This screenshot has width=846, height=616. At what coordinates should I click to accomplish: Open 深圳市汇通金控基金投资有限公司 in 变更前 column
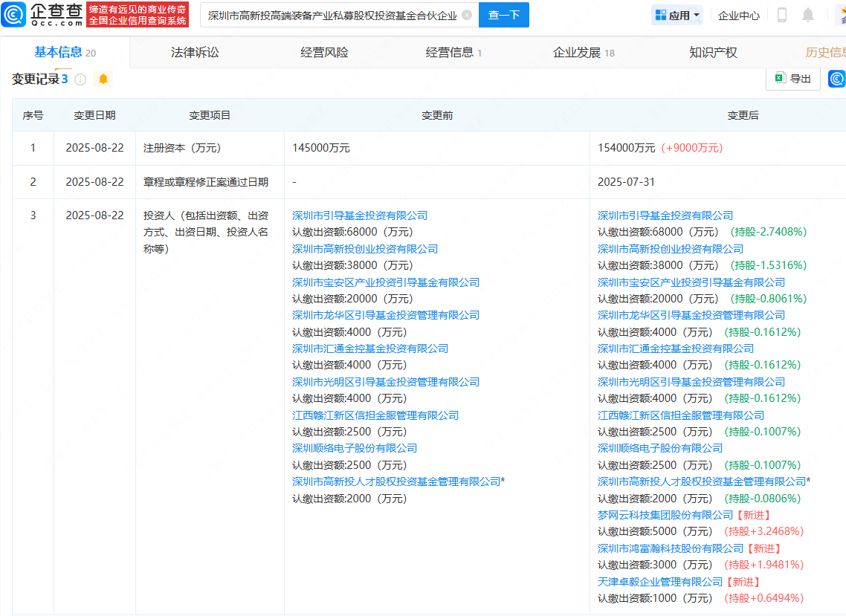(370, 349)
